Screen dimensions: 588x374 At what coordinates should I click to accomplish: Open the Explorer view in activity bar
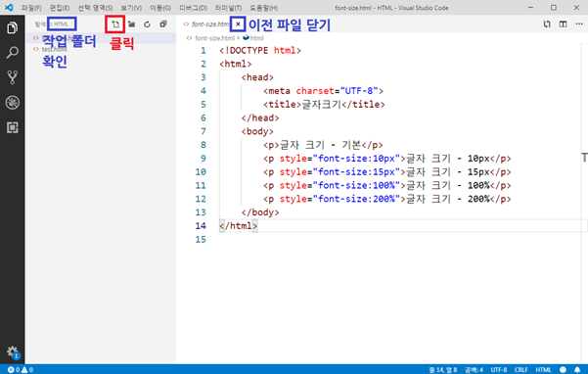pyautogui.click(x=12, y=27)
